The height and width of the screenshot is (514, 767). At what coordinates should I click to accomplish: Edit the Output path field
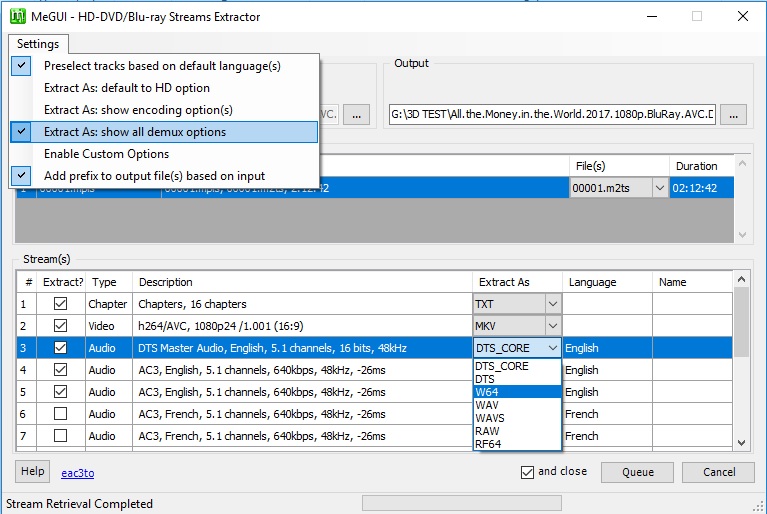point(552,114)
